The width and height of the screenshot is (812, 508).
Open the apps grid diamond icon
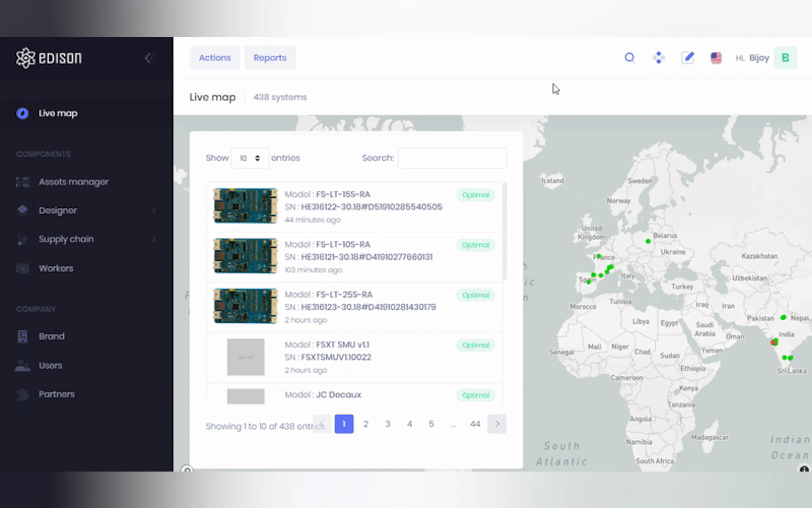click(x=659, y=58)
